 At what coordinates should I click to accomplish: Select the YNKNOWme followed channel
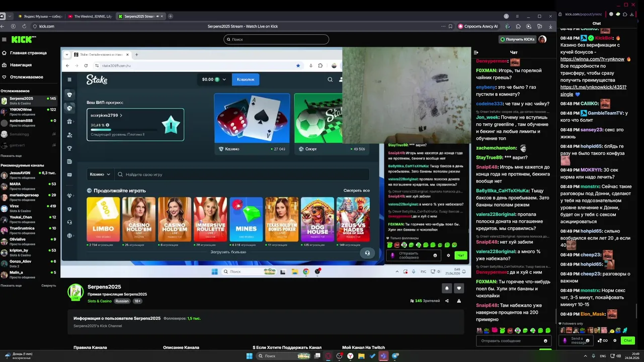click(29, 112)
